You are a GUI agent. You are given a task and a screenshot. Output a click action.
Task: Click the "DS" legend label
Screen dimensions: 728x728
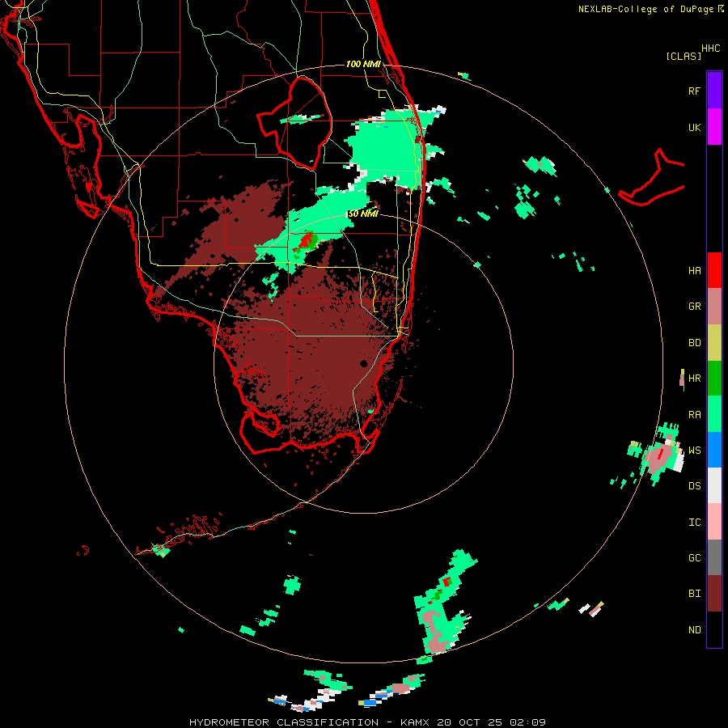point(694,486)
